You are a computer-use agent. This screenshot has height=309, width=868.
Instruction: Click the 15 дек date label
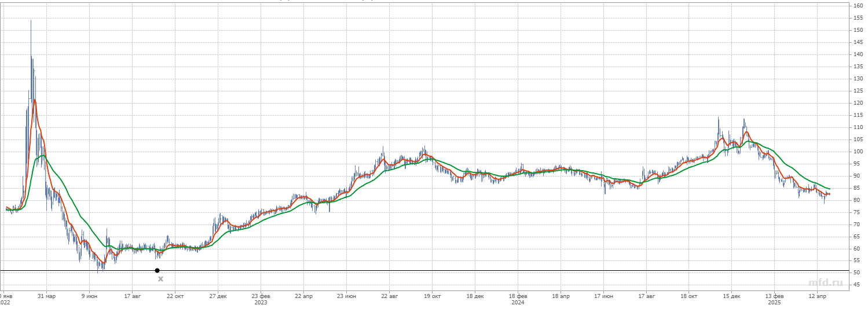tap(731, 295)
